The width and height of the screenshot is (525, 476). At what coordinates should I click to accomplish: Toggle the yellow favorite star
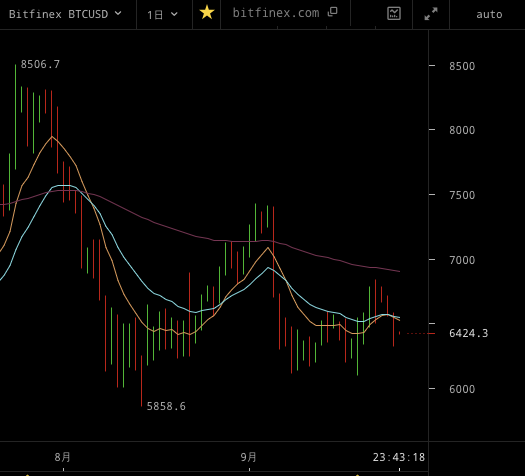207,13
